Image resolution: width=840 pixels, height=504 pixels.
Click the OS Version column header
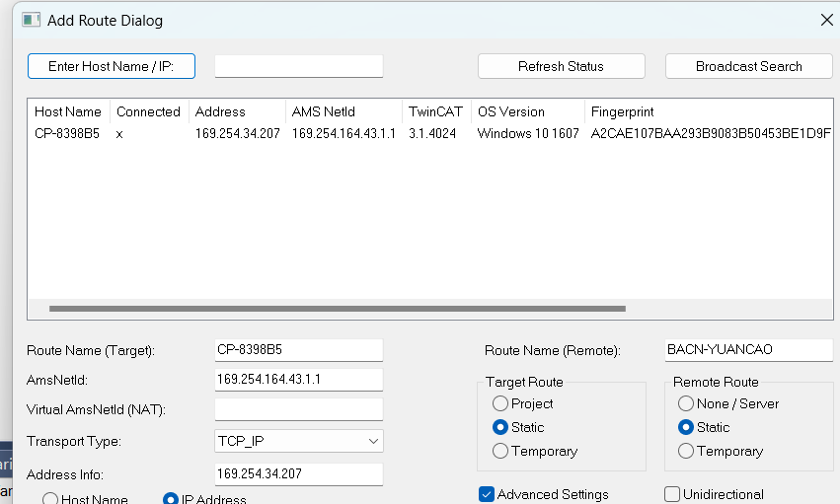point(528,111)
